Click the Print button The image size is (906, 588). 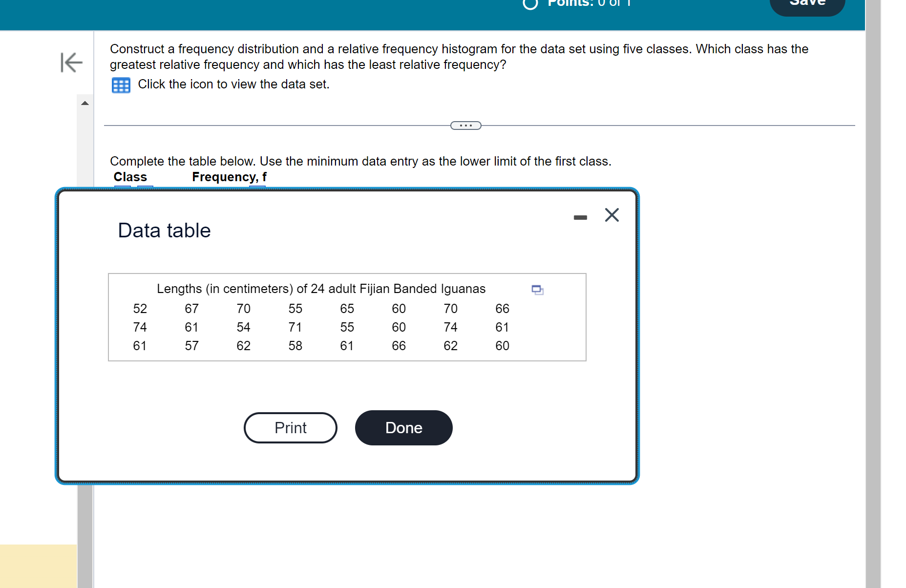pos(290,427)
